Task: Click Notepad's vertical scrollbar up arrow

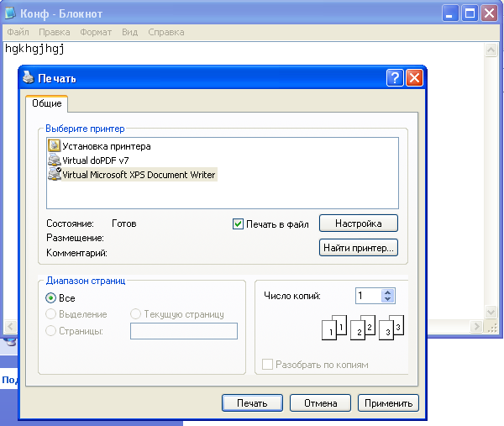Action: tap(491, 50)
